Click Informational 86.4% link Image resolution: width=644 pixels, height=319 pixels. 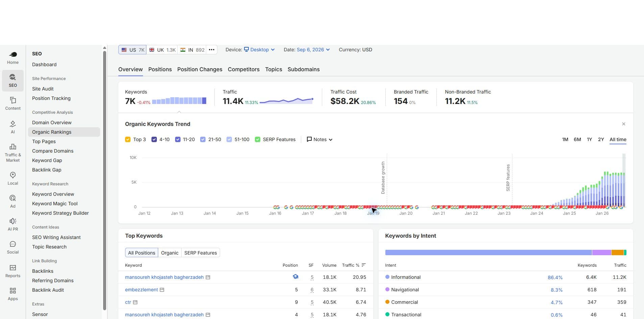[555, 277]
